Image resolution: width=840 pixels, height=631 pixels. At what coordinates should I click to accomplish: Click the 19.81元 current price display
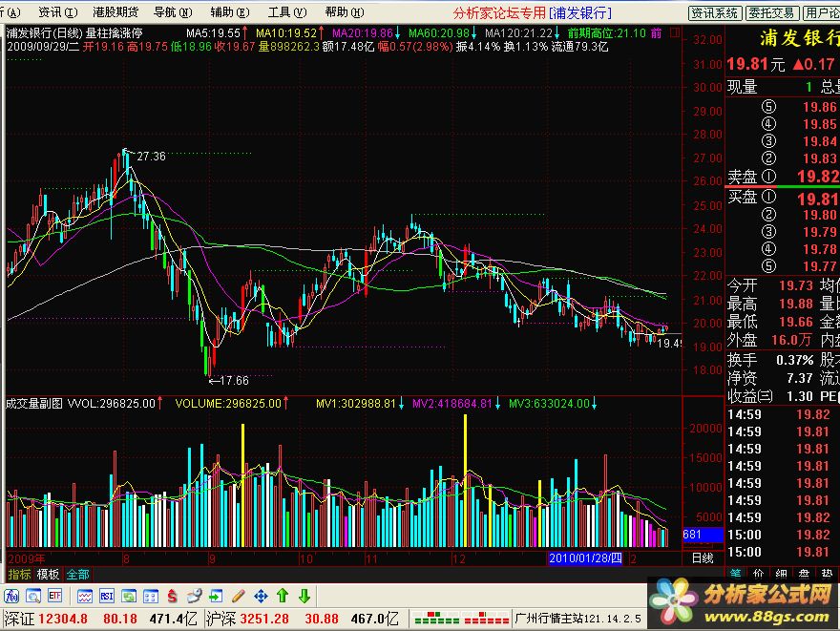tap(756, 64)
